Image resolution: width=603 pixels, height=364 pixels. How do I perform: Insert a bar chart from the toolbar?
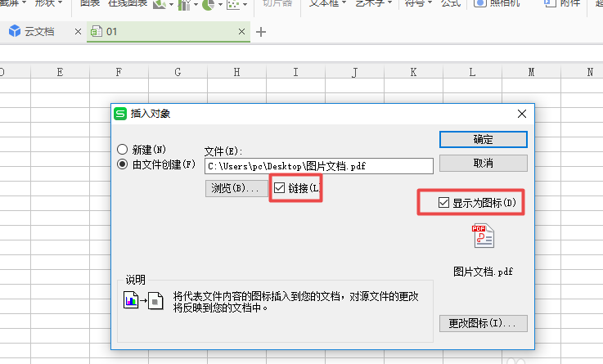click(x=184, y=4)
